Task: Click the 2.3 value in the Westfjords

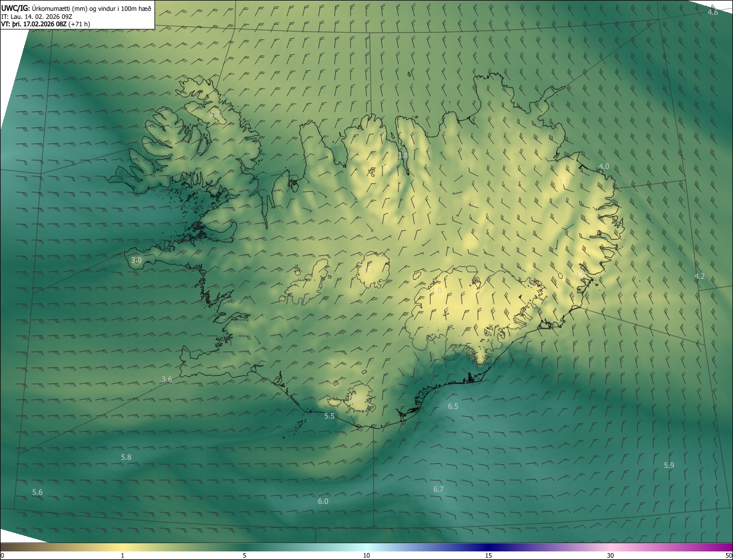Action: [215, 115]
